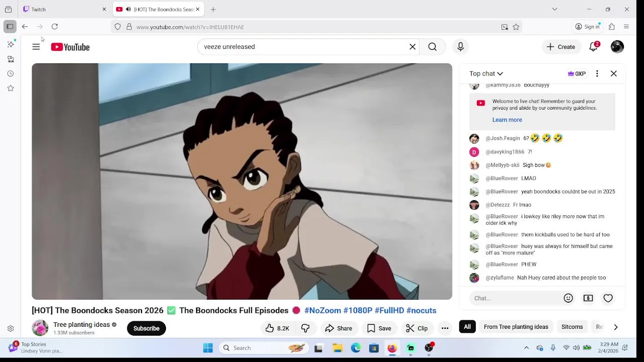Clear the search box text
The width and height of the screenshot is (644, 362).
(x=413, y=47)
